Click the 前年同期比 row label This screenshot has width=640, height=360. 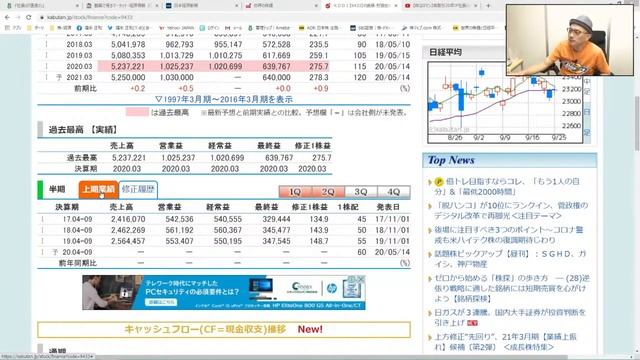point(78,263)
